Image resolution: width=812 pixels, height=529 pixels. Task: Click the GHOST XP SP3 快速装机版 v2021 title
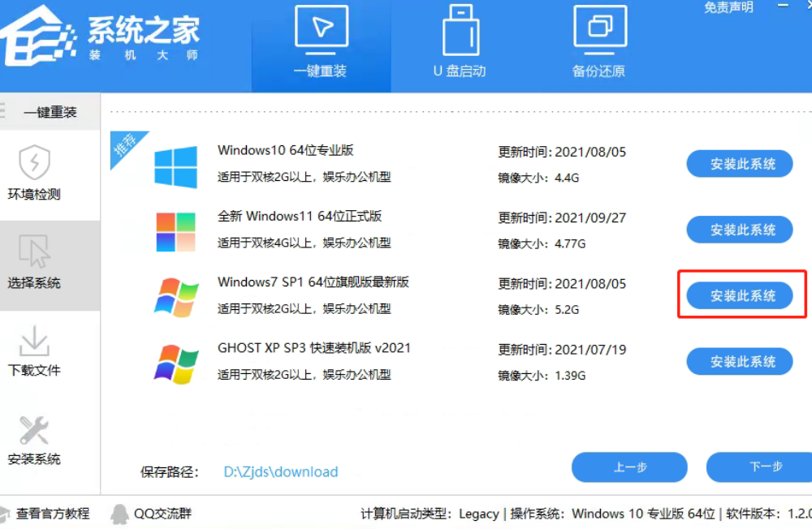pos(313,347)
